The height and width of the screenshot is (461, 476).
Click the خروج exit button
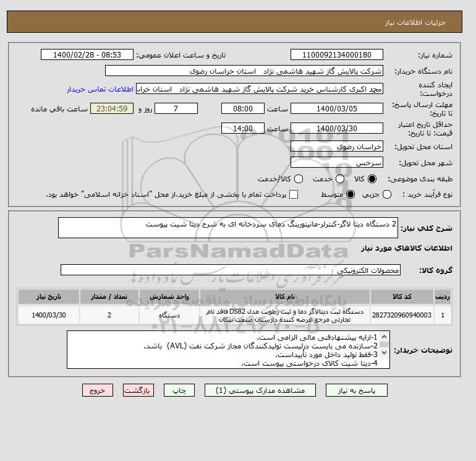tap(98, 390)
